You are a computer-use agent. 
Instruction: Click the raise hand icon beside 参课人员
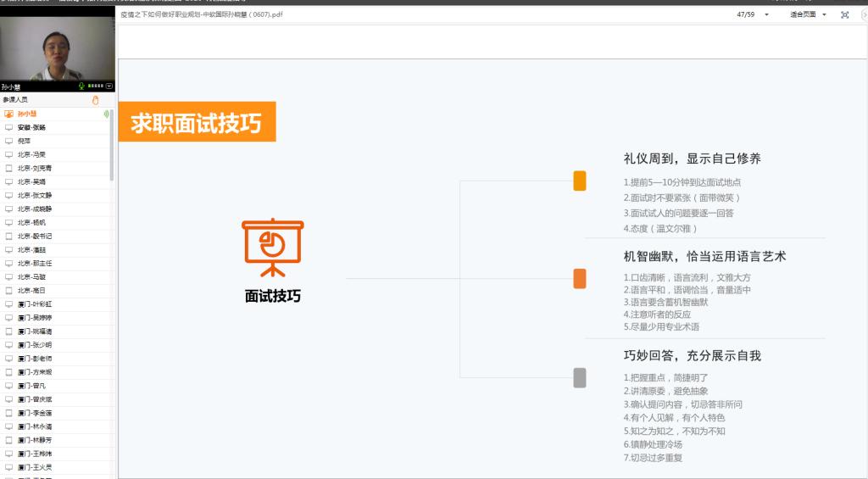pos(96,100)
